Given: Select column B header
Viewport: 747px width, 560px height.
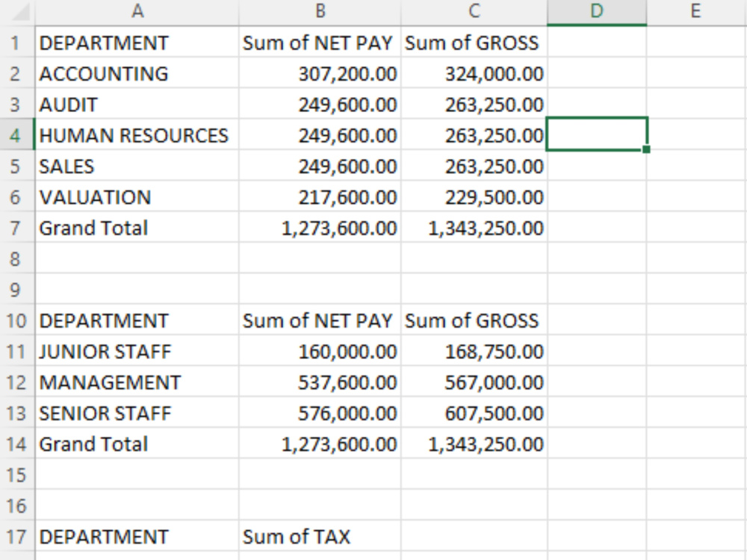Looking at the screenshot, I should (320, 11).
